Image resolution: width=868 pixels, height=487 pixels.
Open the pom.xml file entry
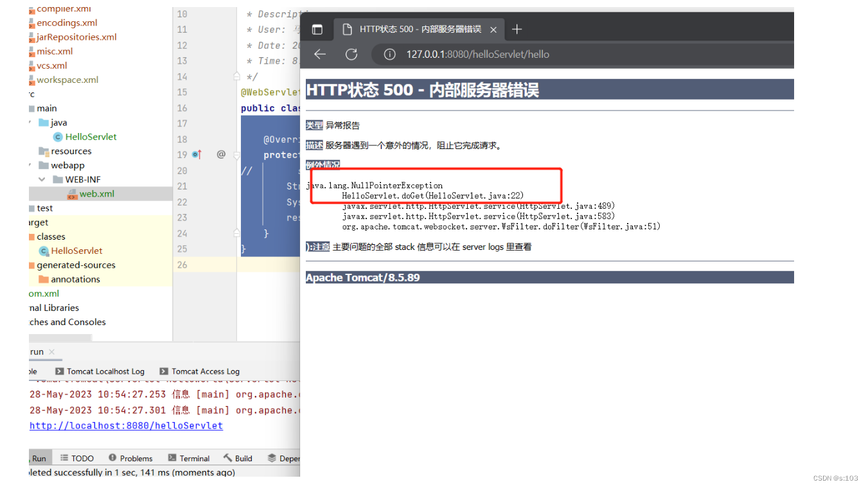44,294
